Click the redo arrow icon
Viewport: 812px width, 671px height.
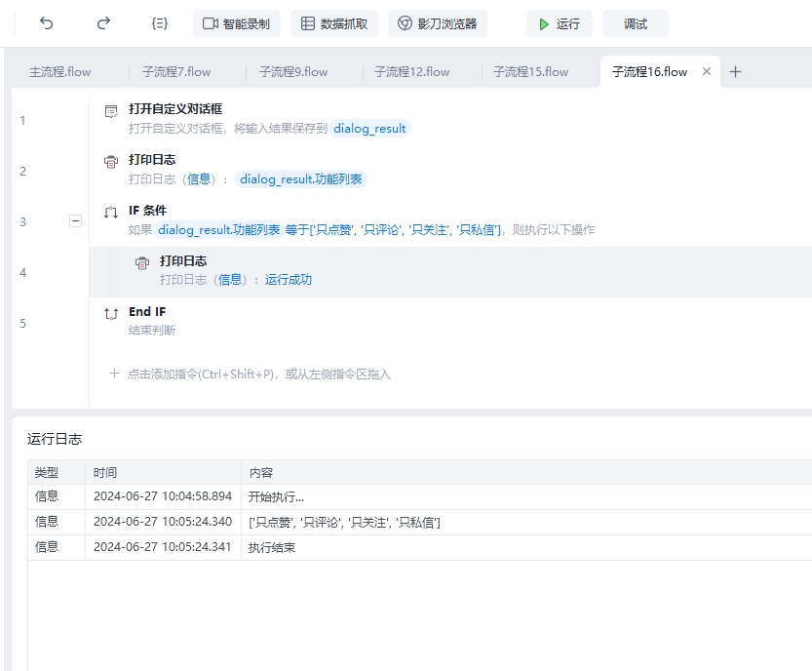[103, 23]
